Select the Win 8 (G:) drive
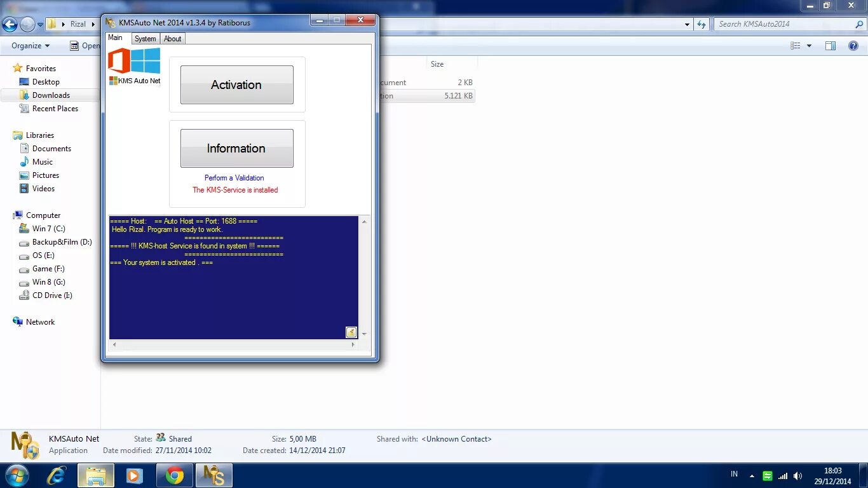Screen dimensions: 868x488 click(x=49, y=282)
